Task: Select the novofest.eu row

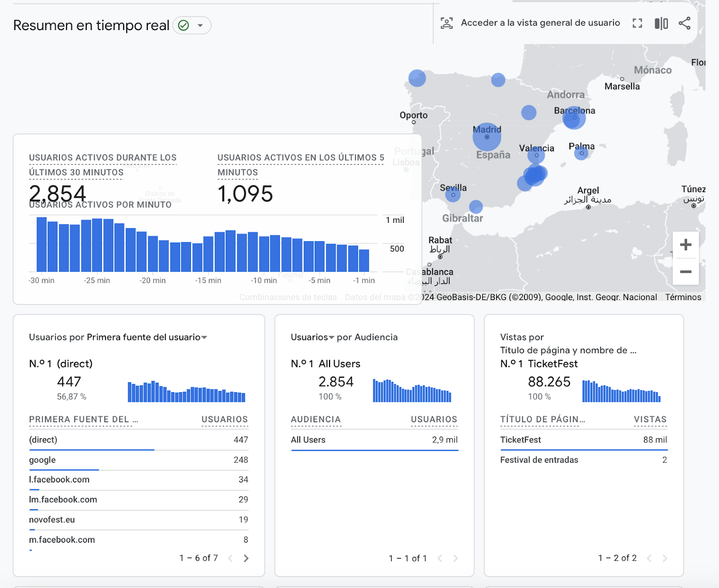Action: 138,520
